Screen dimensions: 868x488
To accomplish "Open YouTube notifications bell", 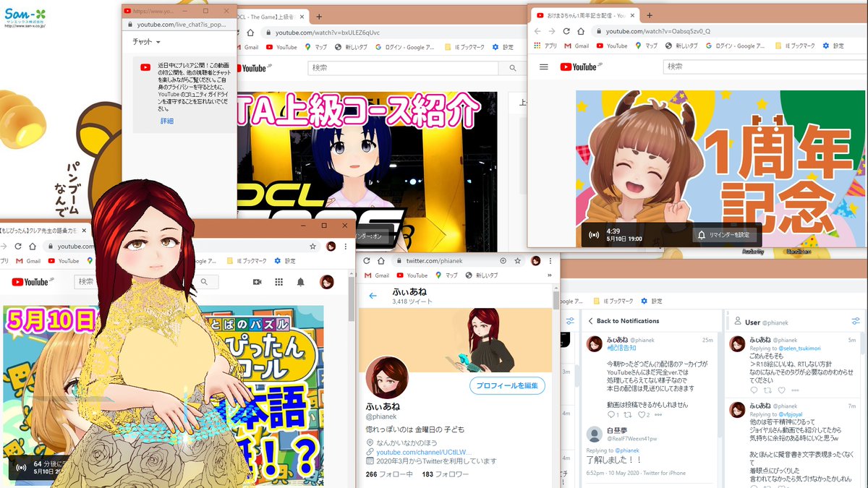I will pos(301,282).
